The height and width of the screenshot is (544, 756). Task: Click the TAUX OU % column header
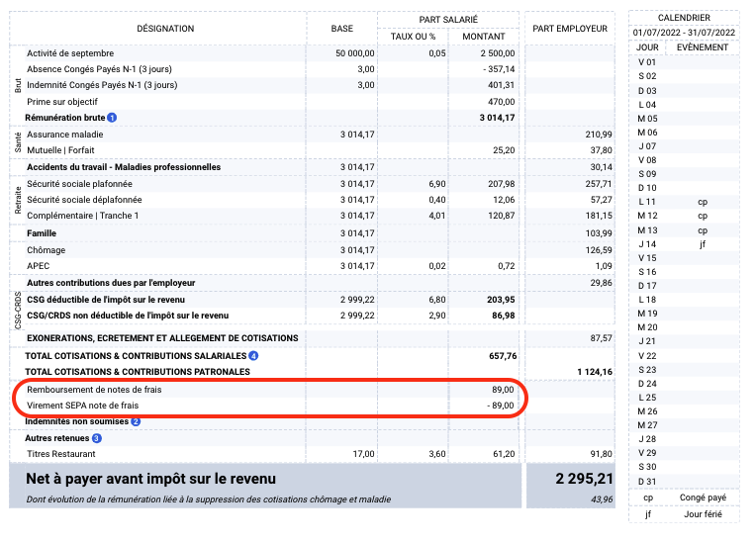413,36
